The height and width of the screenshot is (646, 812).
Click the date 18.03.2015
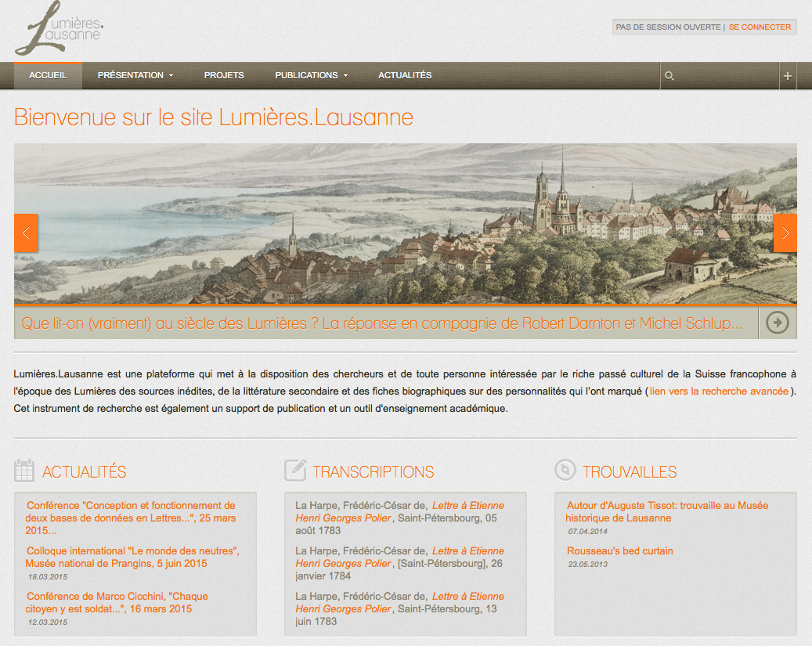point(48,576)
